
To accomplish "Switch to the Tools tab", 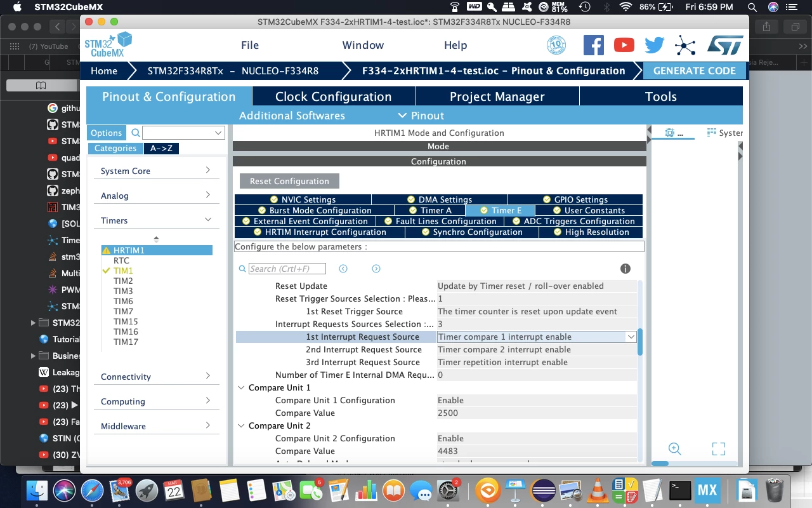I will (x=661, y=97).
